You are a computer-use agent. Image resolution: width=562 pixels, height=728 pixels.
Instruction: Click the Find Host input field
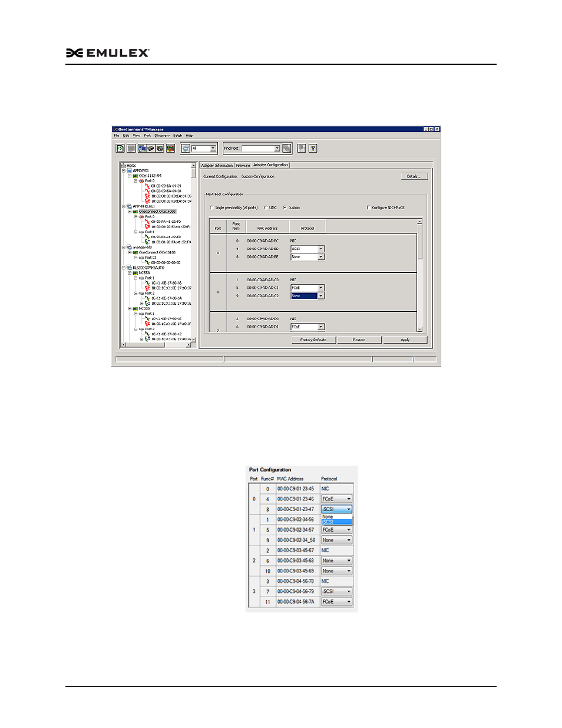(258, 149)
